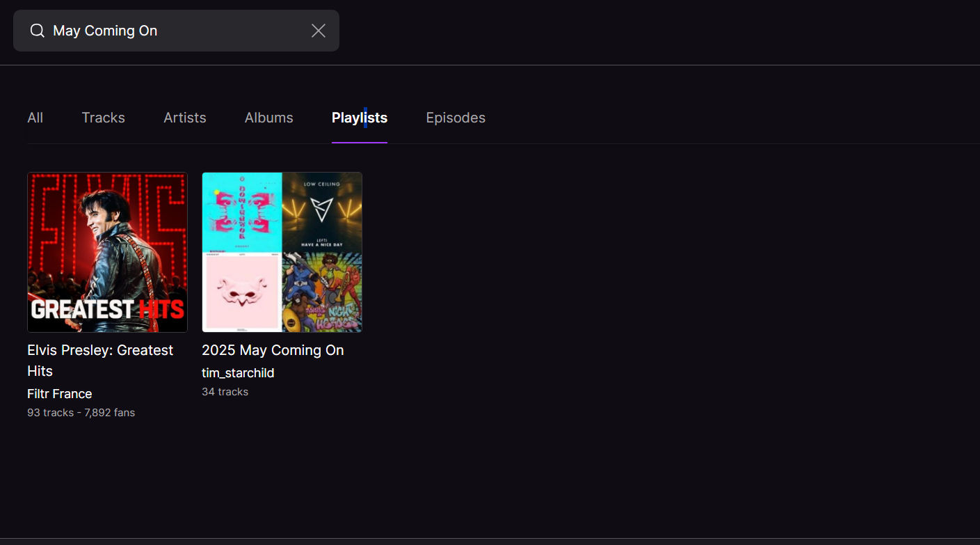Viewport: 980px width, 545px height.
Task: Visit the tim_starchild profile link
Action: click(238, 373)
